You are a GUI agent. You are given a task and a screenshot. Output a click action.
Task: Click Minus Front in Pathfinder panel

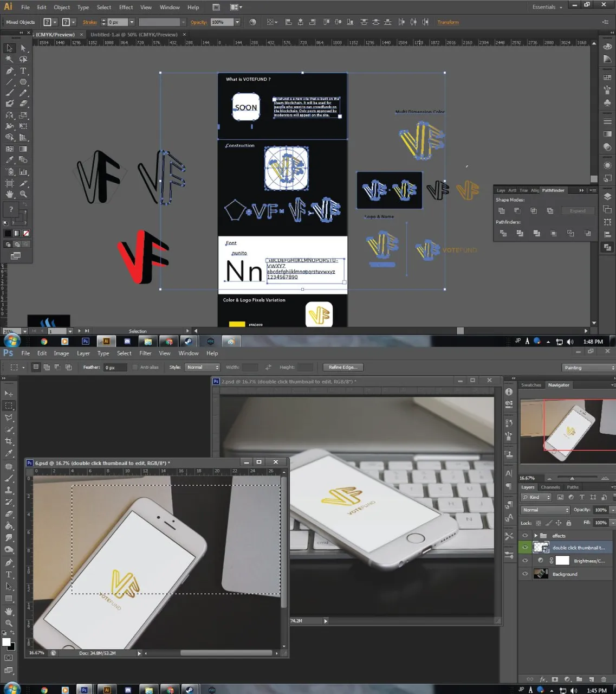[517, 211]
